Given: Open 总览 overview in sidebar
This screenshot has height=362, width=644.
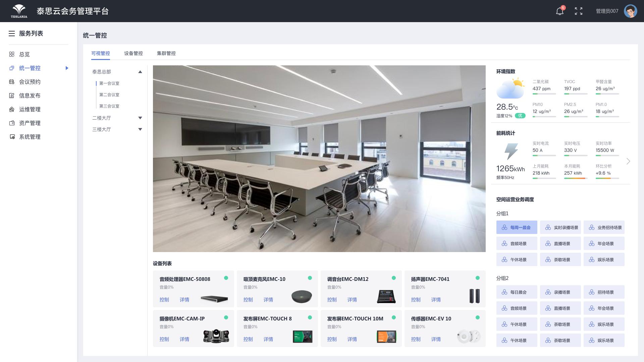Looking at the screenshot, I should (x=24, y=54).
